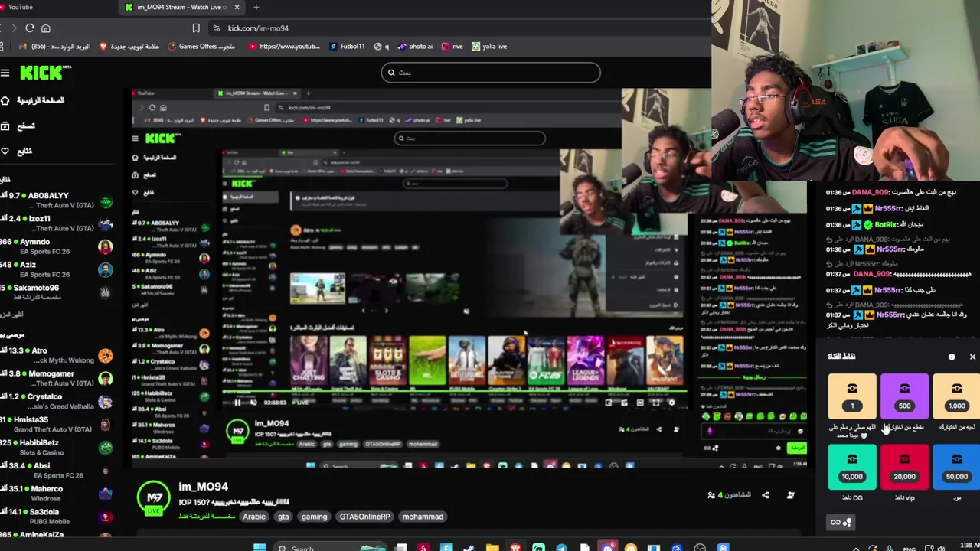Viewport: 980px width, 551px height.
Task: Open Maherco channel in the sidebar
Action: (57, 493)
